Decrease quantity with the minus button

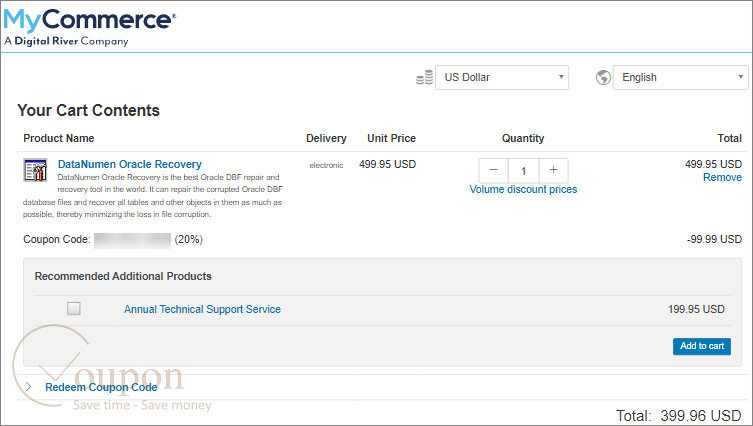pos(493,170)
